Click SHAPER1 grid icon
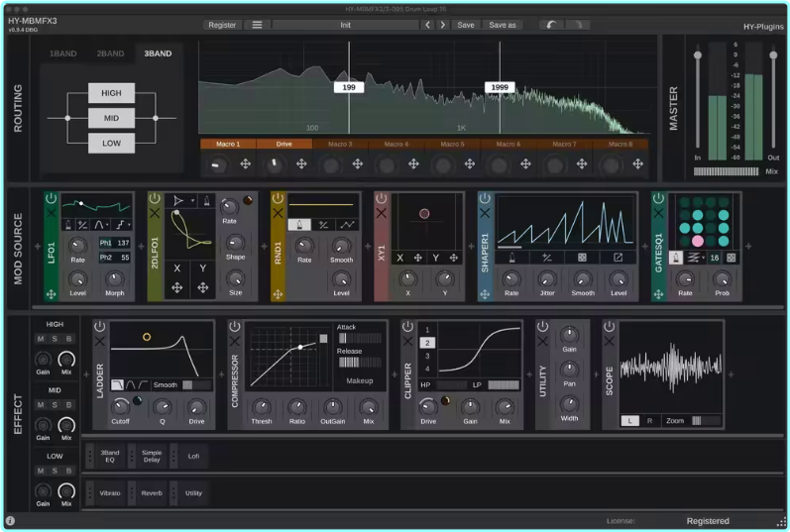Screen dimensions: 790x532 click(583, 258)
